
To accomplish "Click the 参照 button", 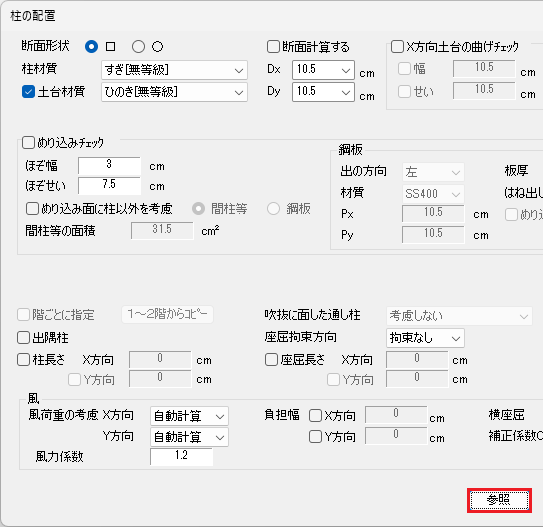I will click(x=499, y=500).
